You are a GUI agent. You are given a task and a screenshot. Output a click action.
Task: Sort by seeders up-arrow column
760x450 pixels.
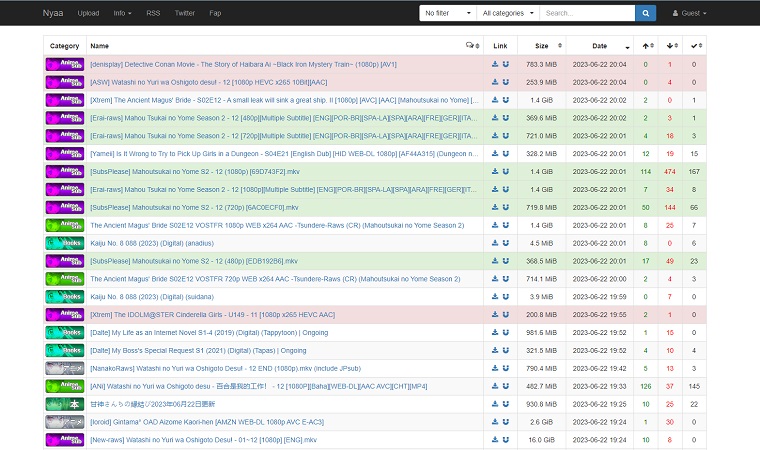(645, 46)
